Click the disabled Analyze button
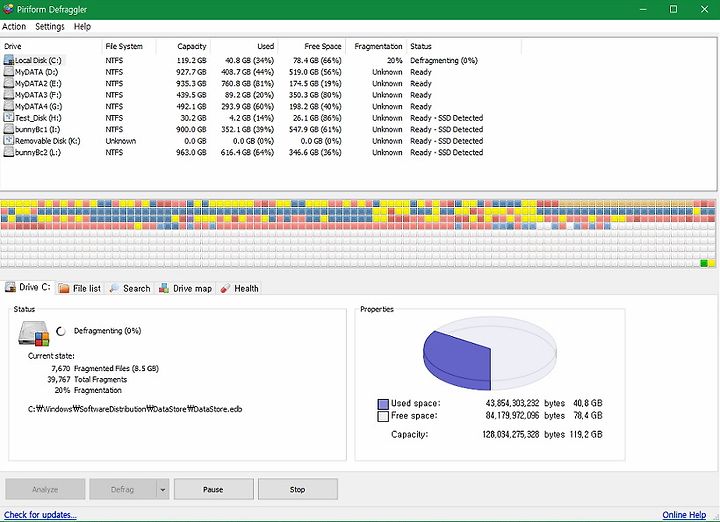Image resolution: width=720 pixels, height=522 pixels. tap(45, 489)
